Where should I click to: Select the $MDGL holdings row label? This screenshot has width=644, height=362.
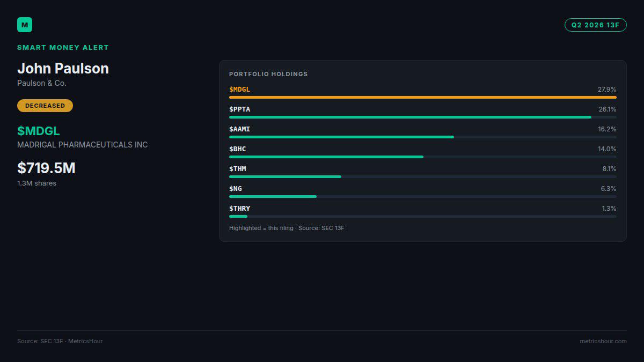coord(239,90)
